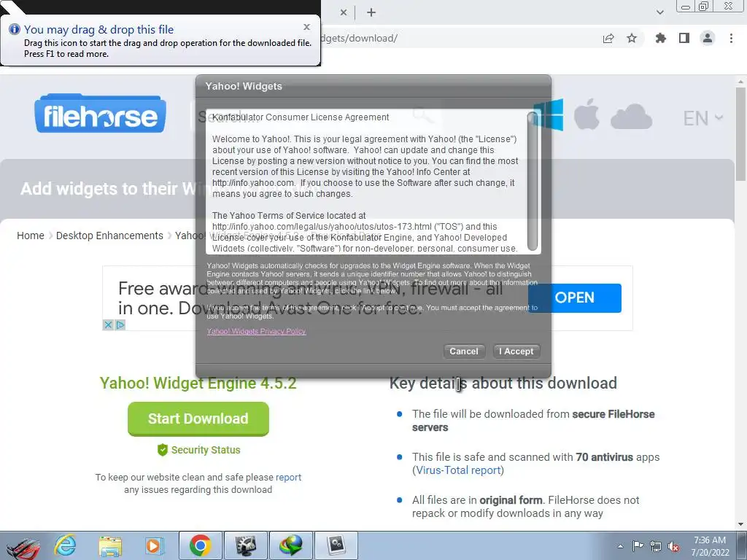Launch Internet Explorer from the taskbar

[65, 545]
